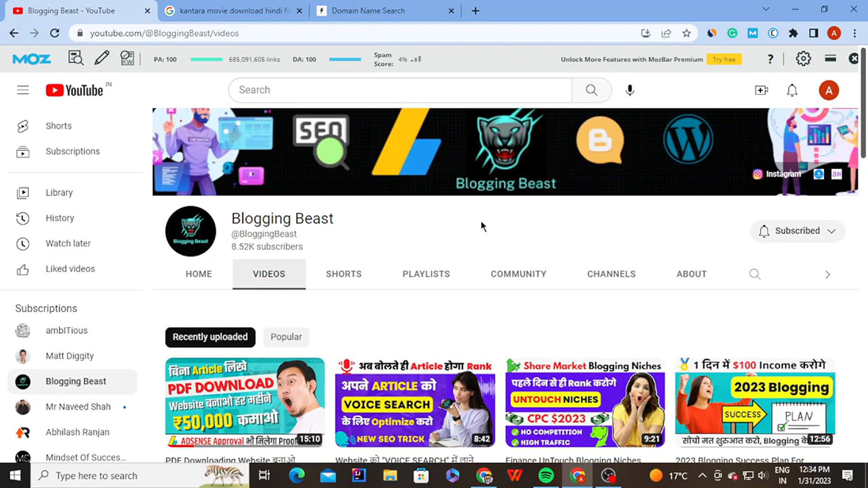This screenshot has height=488, width=868.
Task: Click the YouTube search input field
Action: (x=400, y=90)
